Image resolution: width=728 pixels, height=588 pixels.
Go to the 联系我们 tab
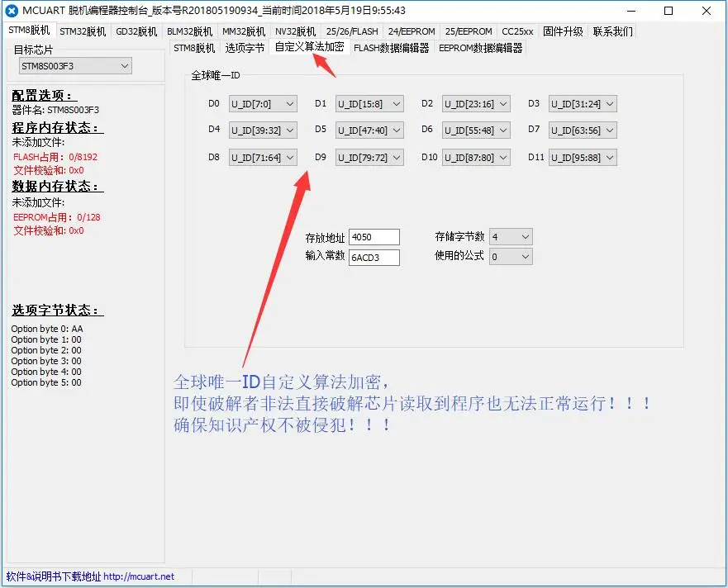(612, 31)
